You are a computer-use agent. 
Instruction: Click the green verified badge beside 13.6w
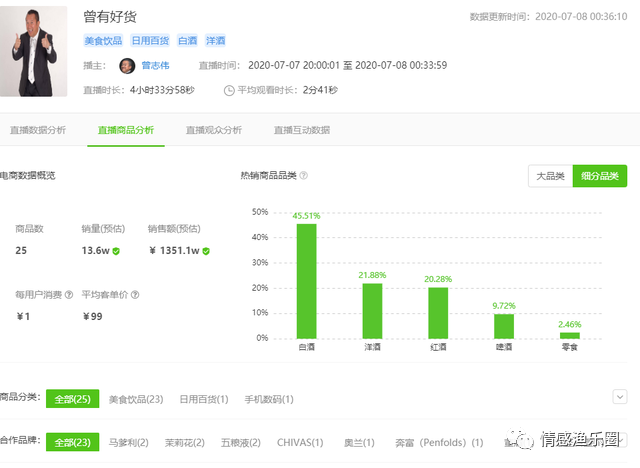tap(116, 251)
